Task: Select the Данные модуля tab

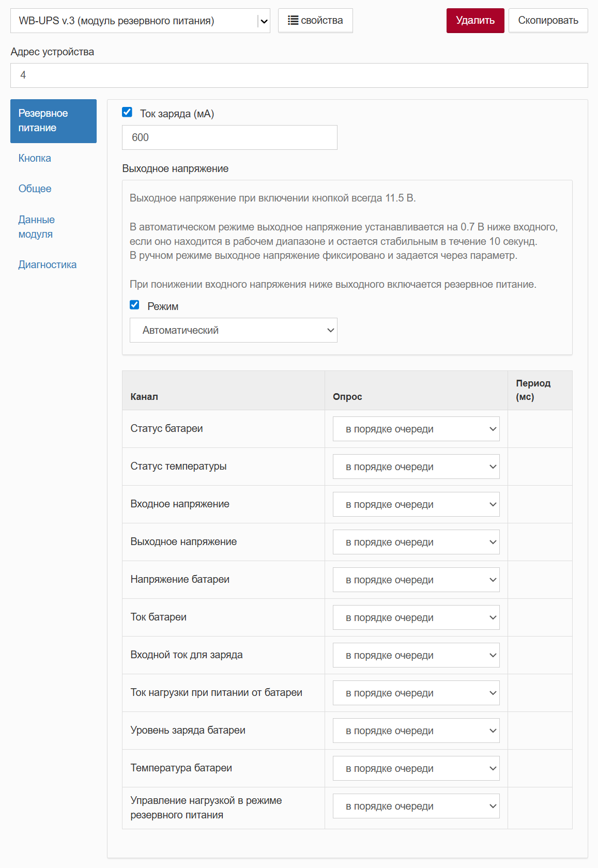Action: tap(36, 227)
